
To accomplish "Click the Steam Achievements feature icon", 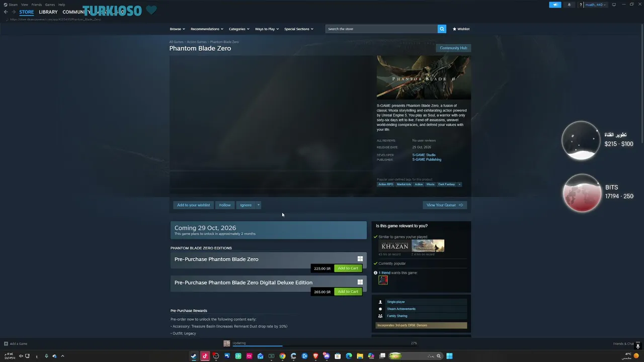I will (x=380, y=309).
